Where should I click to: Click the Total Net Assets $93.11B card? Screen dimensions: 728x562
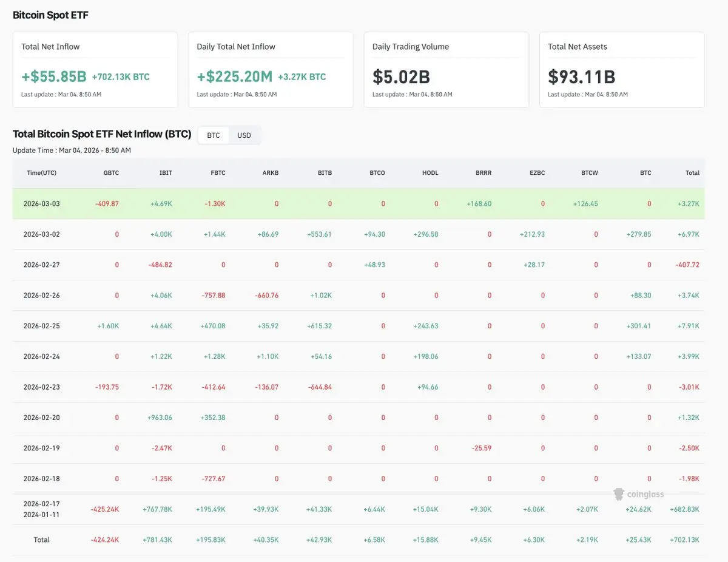tap(621, 70)
